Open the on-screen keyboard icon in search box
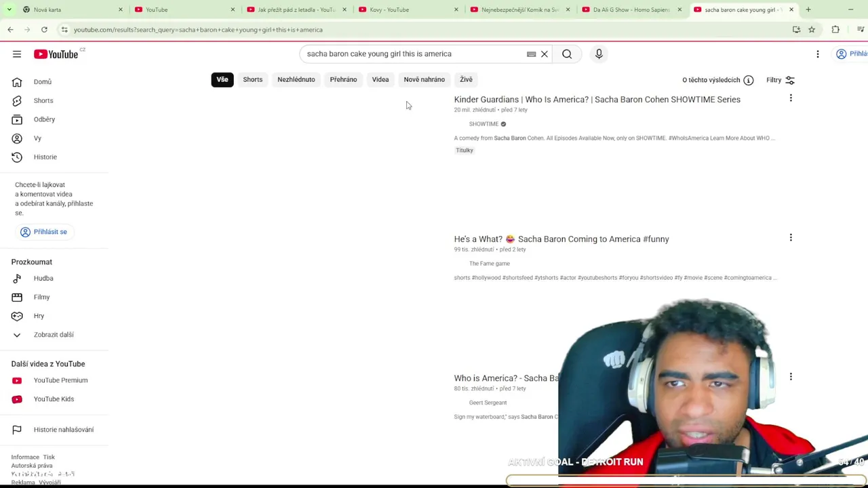Viewport: 868px width, 488px height. pyautogui.click(x=531, y=54)
